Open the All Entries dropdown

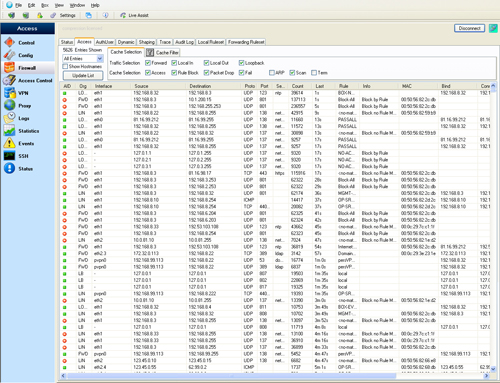point(83,59)
